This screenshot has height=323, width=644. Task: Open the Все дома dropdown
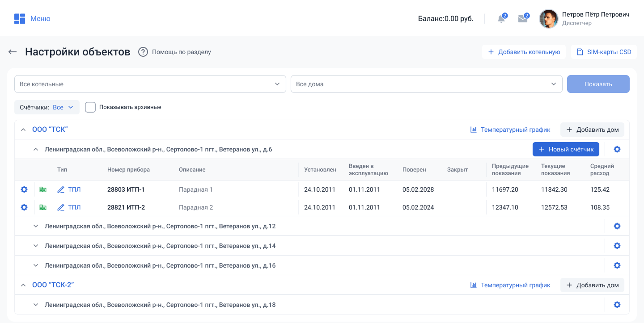(426, 84)
